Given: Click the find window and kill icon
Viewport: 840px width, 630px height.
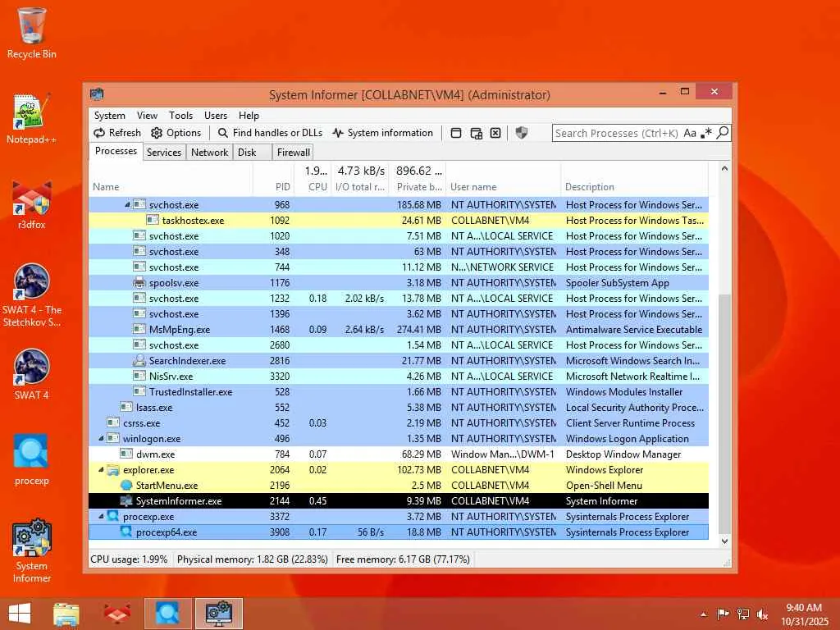Looking at the screenshot, I should coord(495,133).
